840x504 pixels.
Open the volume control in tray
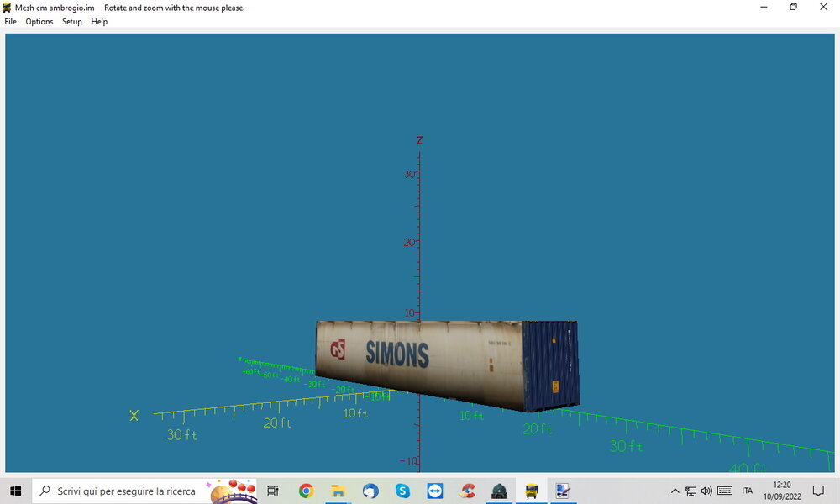pyautogui.click(x=706, y=491)
